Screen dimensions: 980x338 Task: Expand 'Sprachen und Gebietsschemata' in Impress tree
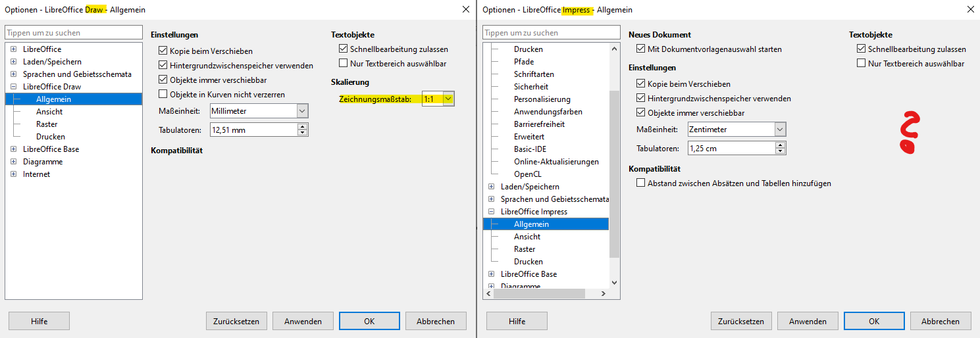pyautogui.click(x=491, y=199)
